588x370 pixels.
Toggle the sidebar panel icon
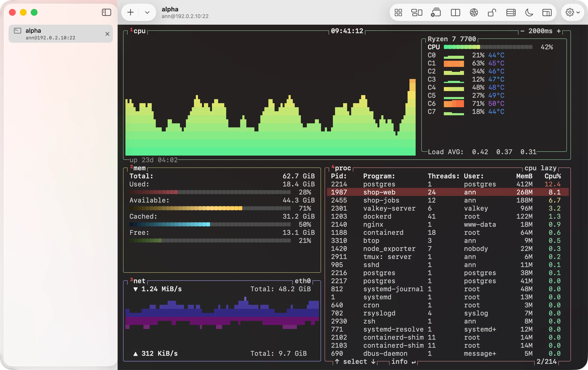click(106, 12)
